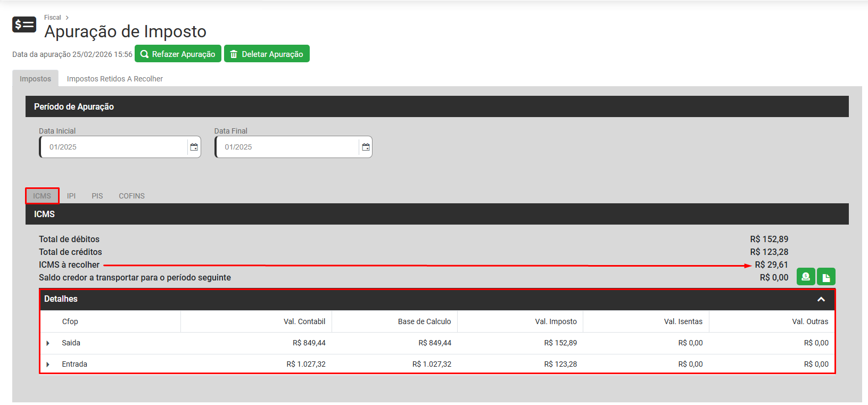
Task: Click the Apuração de Imposto page title
Action: pyautogui.click(x=126, y=31)
